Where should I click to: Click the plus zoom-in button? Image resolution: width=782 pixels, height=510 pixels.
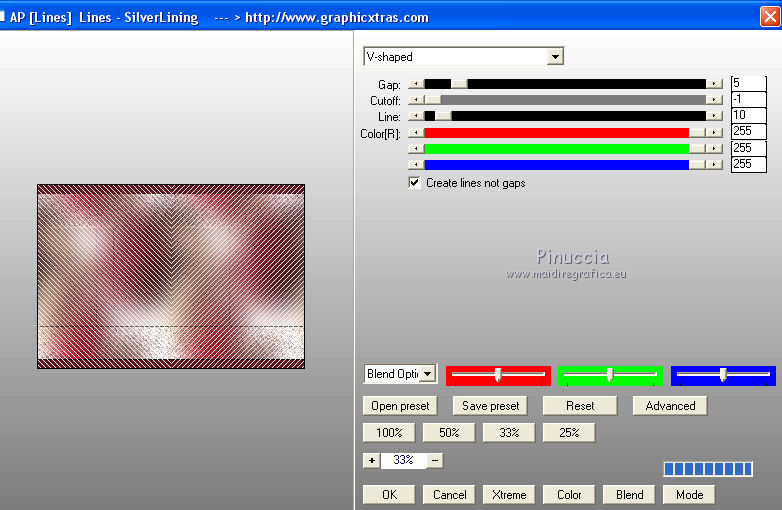coord(372,461)
